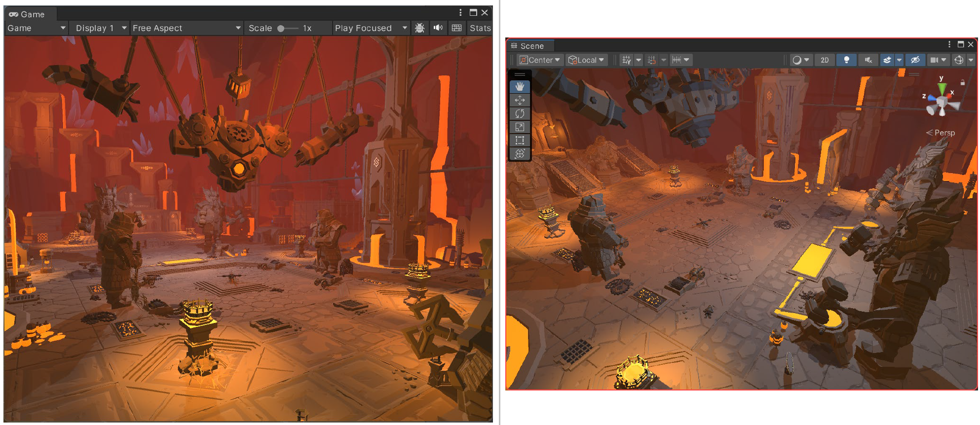Select the Move tool in Scene

point(520,100)
